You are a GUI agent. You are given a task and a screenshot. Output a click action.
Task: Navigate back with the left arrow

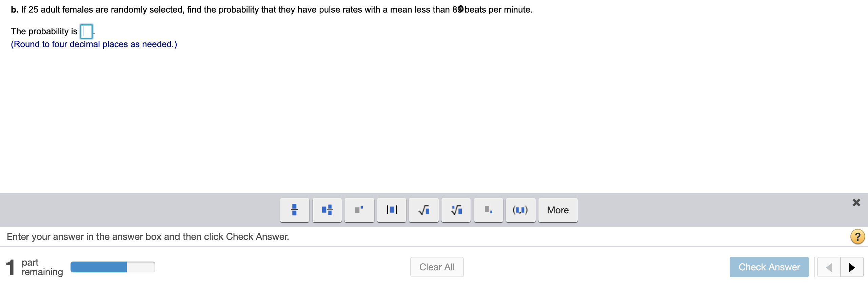point(829,267)
